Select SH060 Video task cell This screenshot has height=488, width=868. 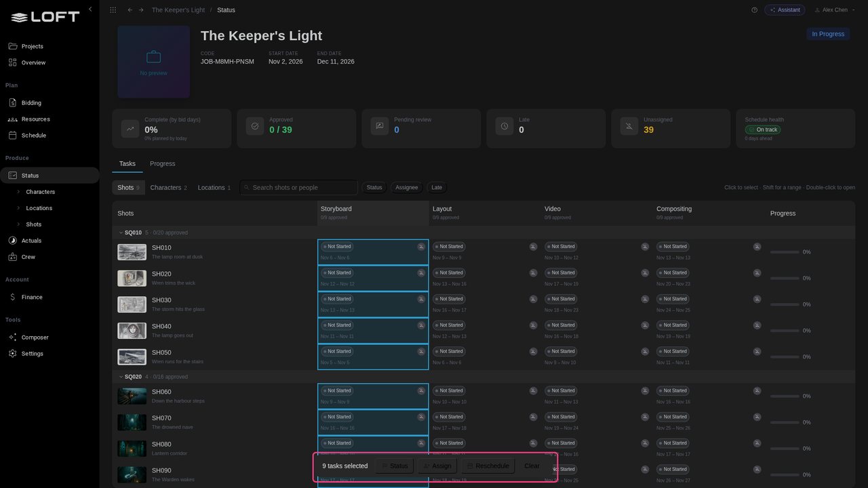(597, 396)
